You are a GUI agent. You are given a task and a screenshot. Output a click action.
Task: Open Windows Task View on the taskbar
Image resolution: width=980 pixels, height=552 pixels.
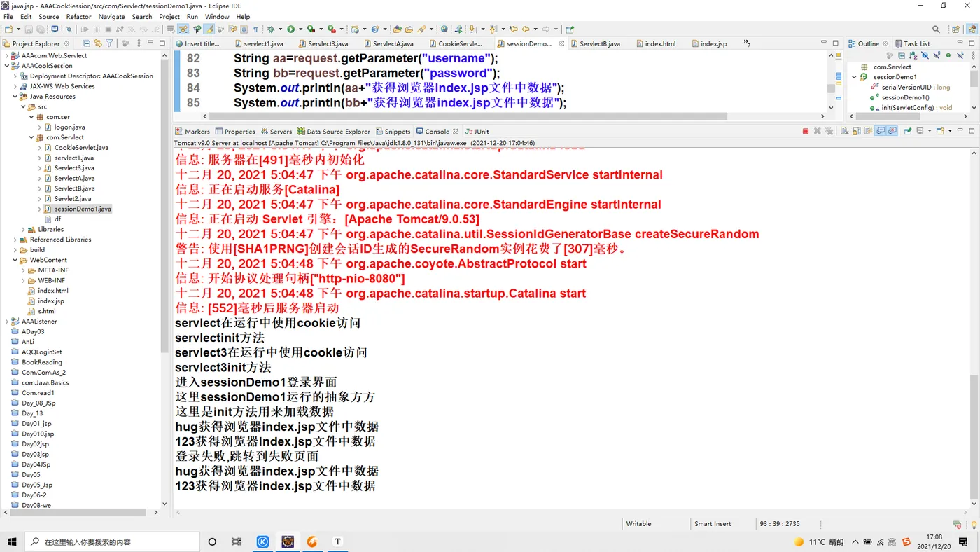coord(237,541)
